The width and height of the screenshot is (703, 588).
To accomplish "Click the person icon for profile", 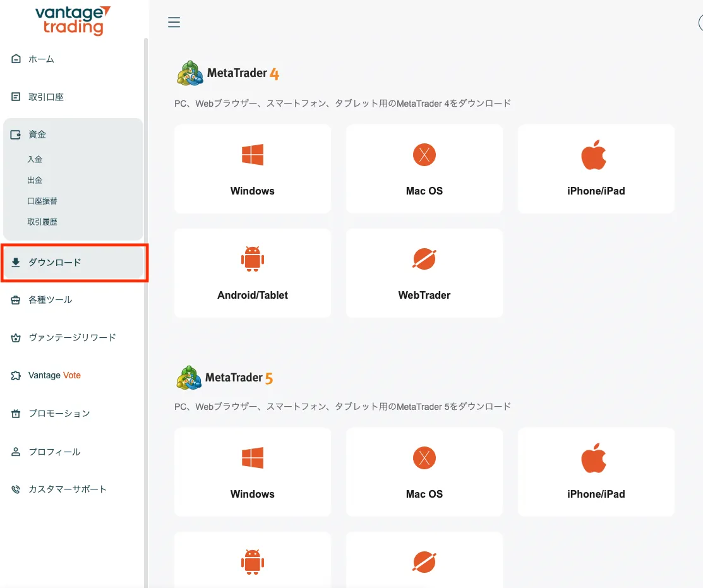I will [x=16, y=452].
